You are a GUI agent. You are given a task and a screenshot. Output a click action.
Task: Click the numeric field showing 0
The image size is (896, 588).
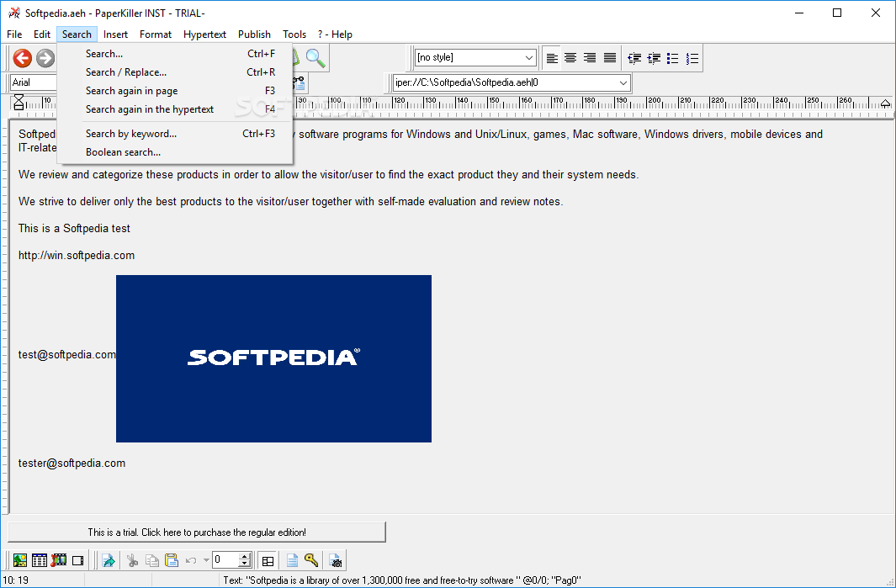click(x=225, y=560)
